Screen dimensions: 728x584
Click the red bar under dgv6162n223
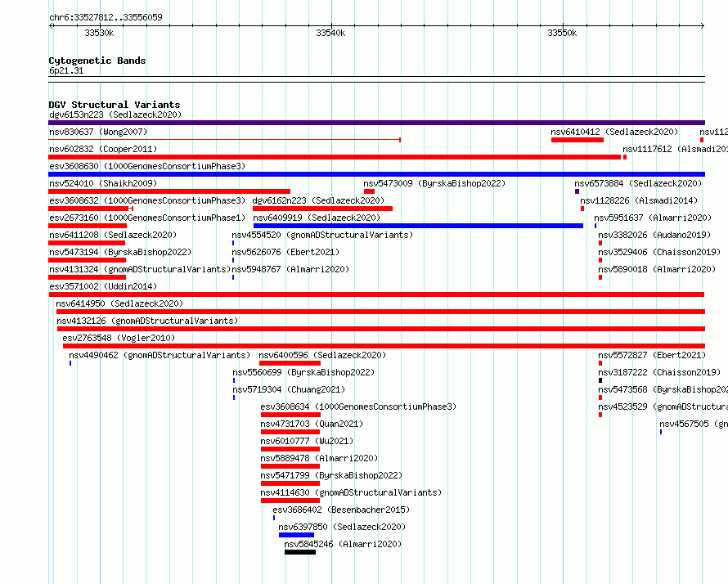coord(322,209)
